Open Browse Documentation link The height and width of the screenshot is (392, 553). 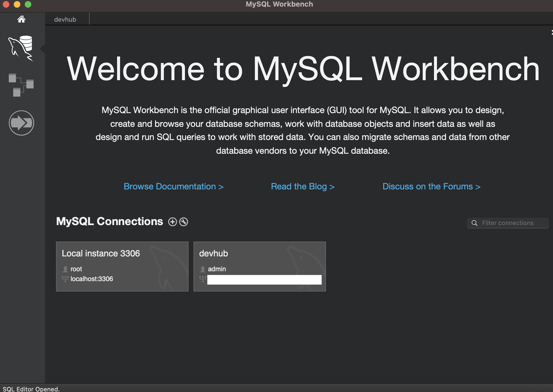[x=173, y=187]
